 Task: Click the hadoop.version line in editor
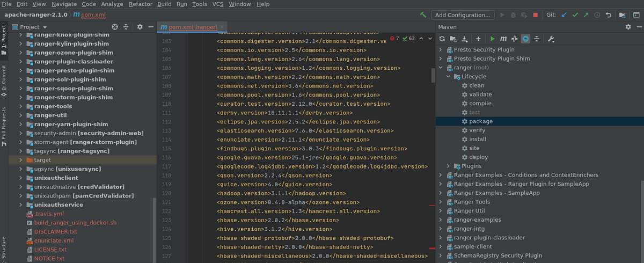coord(281,193)
